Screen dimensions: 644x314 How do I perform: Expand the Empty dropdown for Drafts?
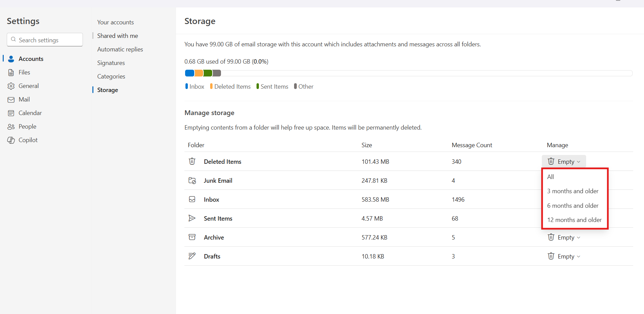[x=564, y=256]
